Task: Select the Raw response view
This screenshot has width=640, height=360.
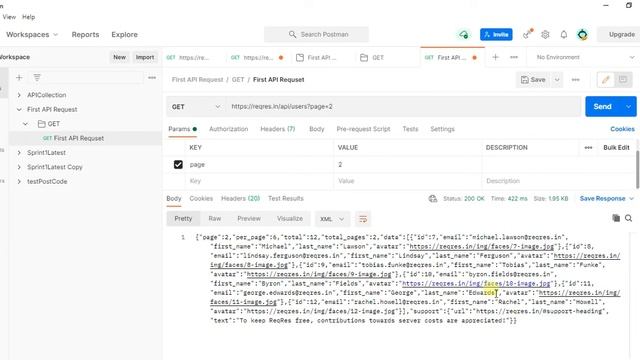Action: coord(215,219)
